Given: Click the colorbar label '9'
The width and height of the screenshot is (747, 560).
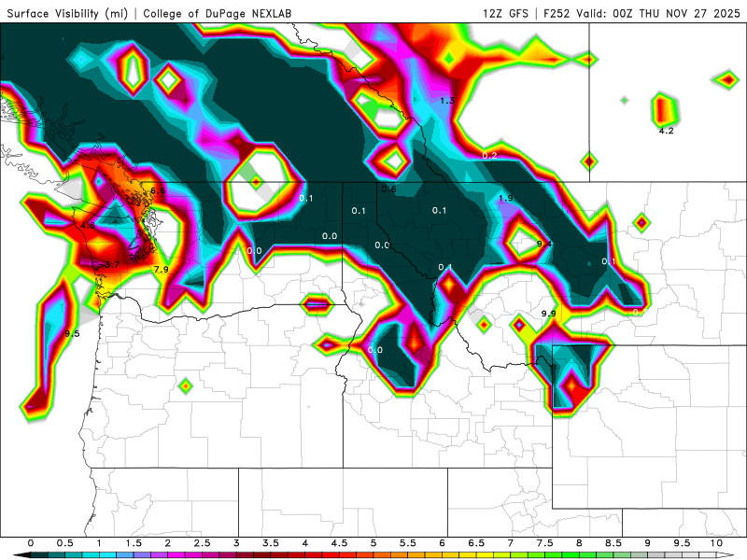Looking at the screenshot, I should [x=648, y=543].
